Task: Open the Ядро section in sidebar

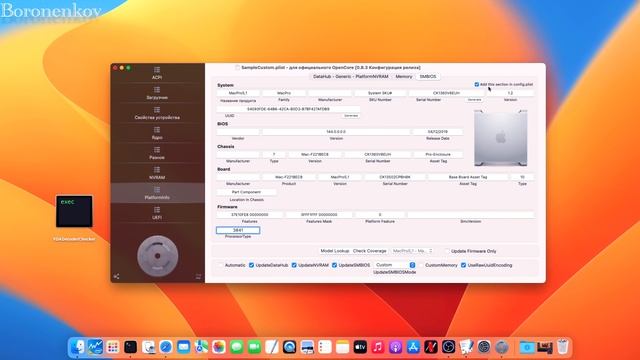Action: (x=157, y=133)
